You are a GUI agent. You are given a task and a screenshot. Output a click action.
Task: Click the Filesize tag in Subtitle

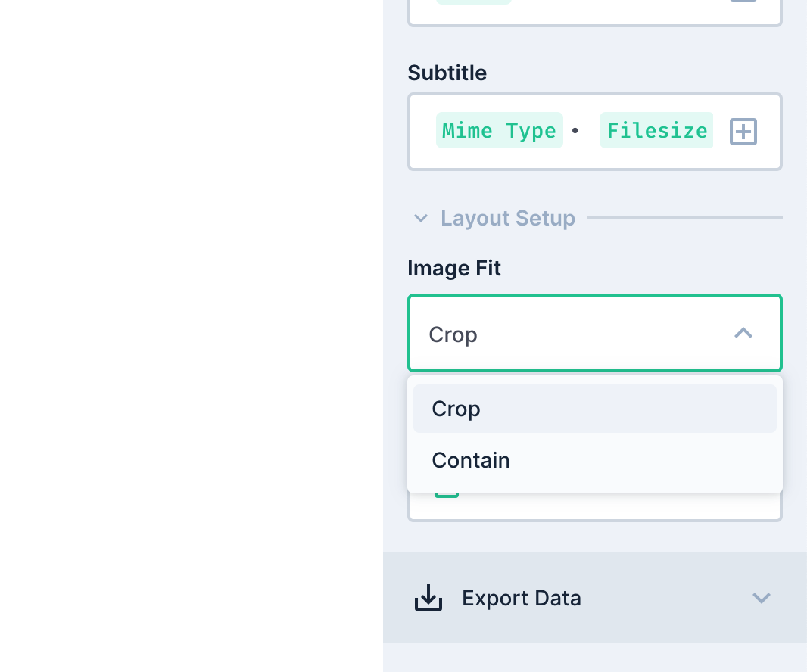(x=656, y=131)
